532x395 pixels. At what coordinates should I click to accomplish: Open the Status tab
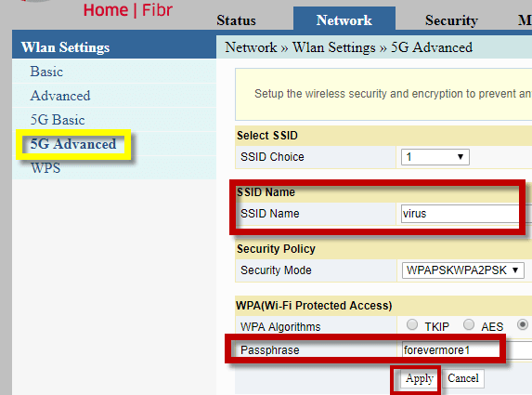[x=236, y=20]
